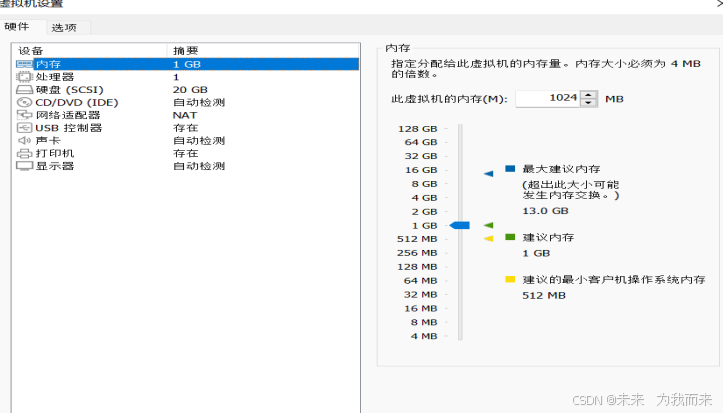
Task: Click the 8 GB label on the memory scale
Action: (424, 184)
